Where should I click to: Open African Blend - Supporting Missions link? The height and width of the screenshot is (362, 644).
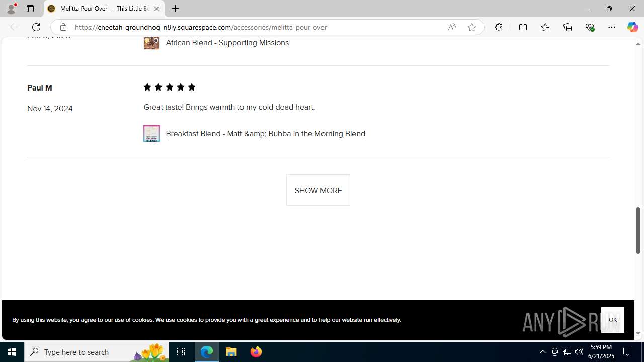[x=227, y=43]
